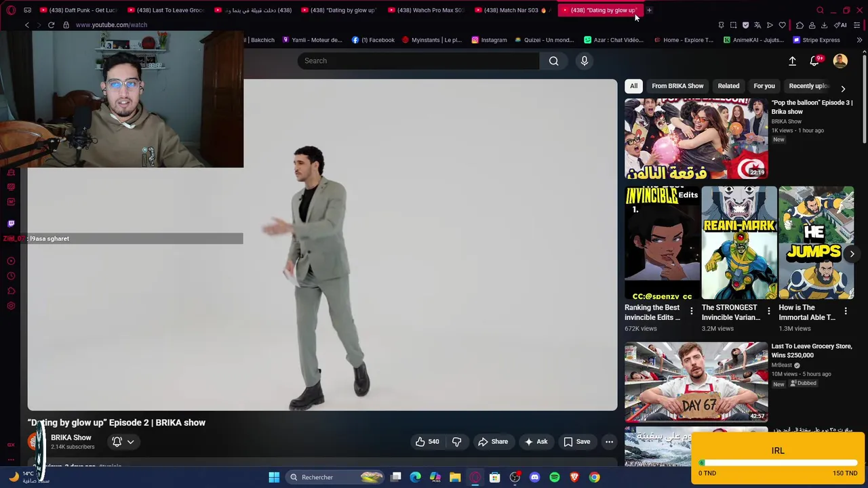Click the YouTube search magnifier button
Screen dimensions: 868x488
tap(553, 61)
